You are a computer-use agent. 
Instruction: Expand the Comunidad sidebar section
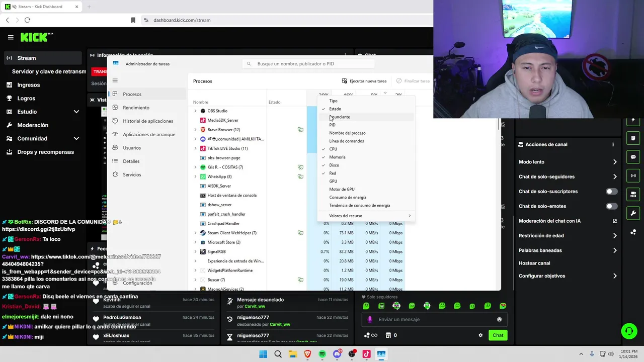[x=76, y=138]
